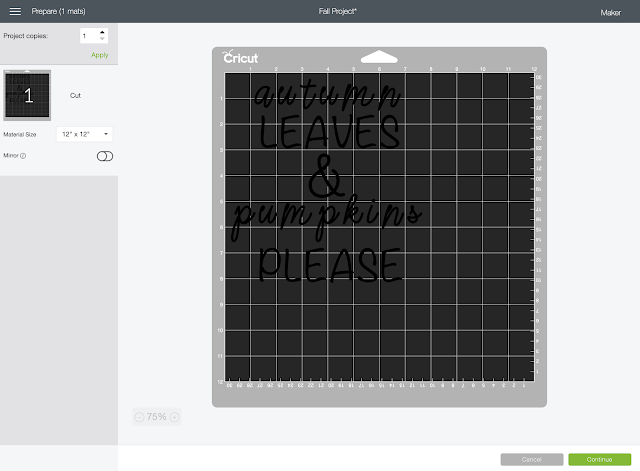Select the 'PLEASE' text on mat
The width and height of the screenshot is (640, 471).
coord(331,265)
